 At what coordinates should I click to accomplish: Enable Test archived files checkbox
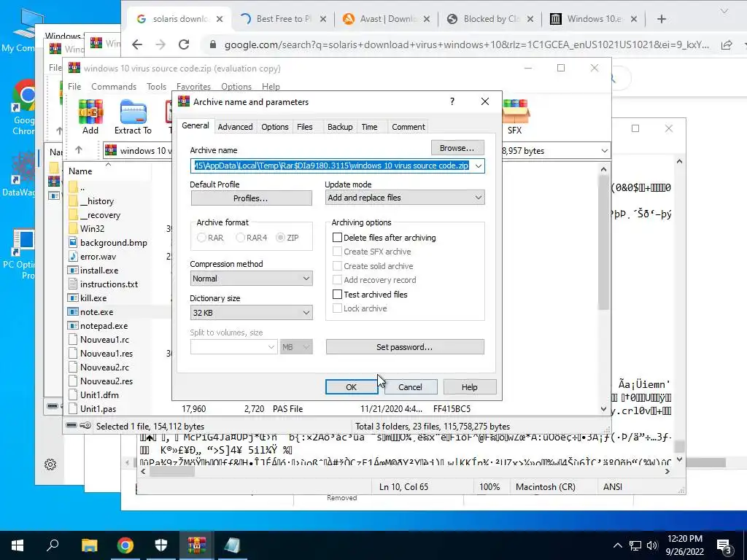coord(337,295)
